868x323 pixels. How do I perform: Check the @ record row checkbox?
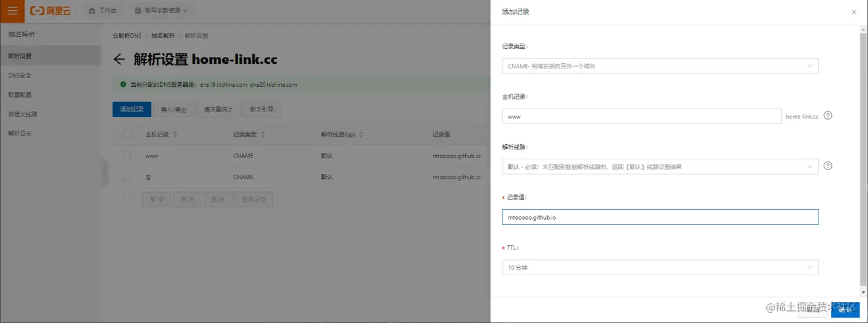[x=127, y=177]
